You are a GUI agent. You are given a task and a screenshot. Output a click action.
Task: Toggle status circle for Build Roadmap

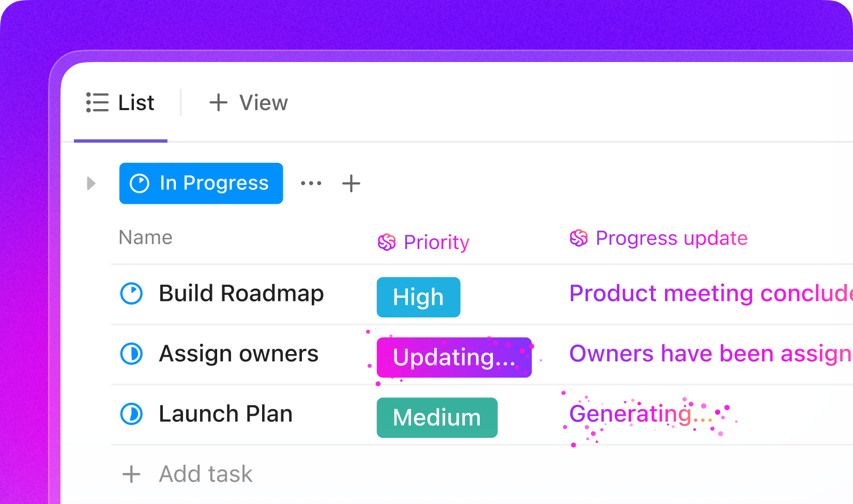click(132, 294)
